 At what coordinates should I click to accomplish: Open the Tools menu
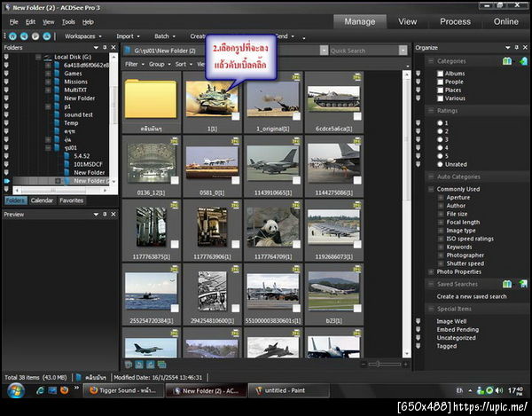click(x=69, y=21)
